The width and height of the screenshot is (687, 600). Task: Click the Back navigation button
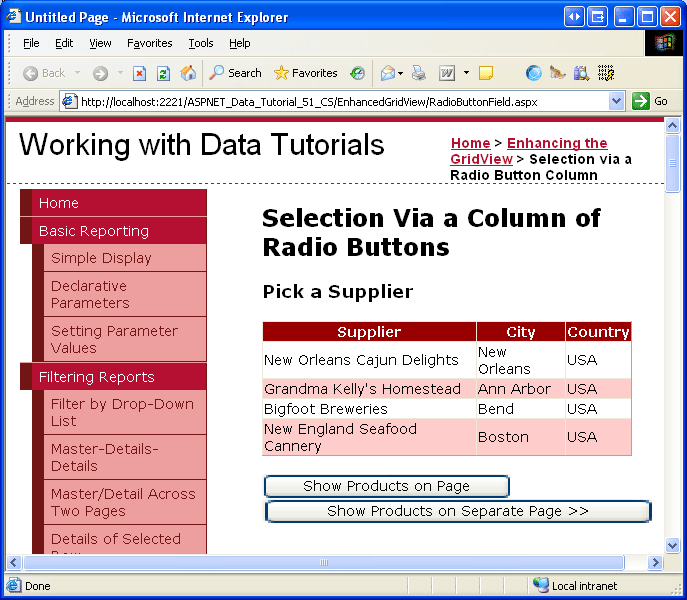pyautogui.click(x=43, y=73)
